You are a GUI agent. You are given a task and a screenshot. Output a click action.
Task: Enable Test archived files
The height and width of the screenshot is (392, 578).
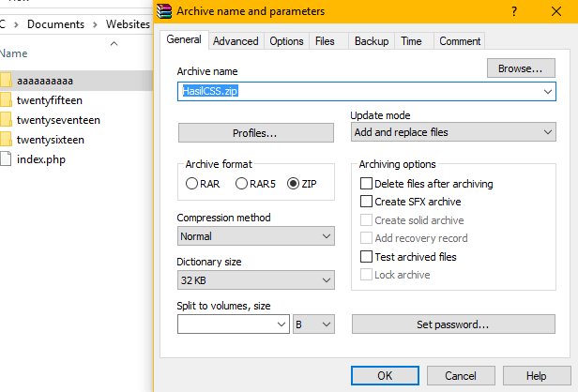tap(366, 256)
